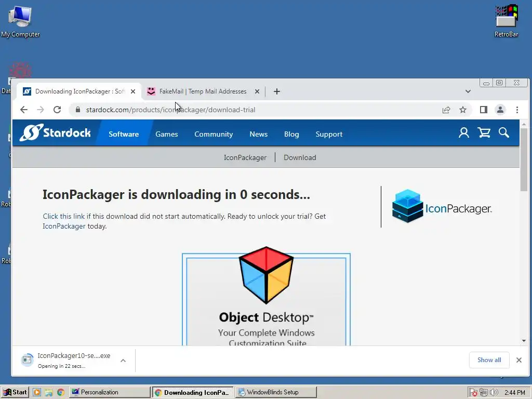The image size is (532, 399).
Task: Open Stardock account user icon
Action: tap(464, 132)
